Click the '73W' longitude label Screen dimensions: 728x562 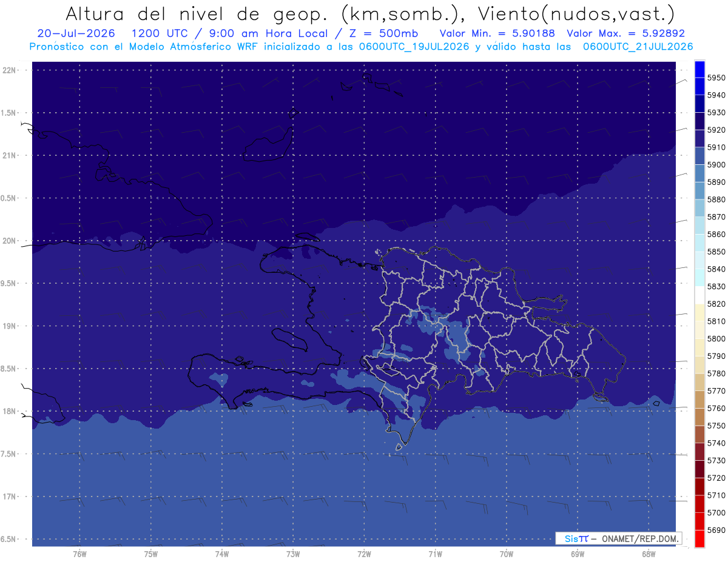click(292, 554)
